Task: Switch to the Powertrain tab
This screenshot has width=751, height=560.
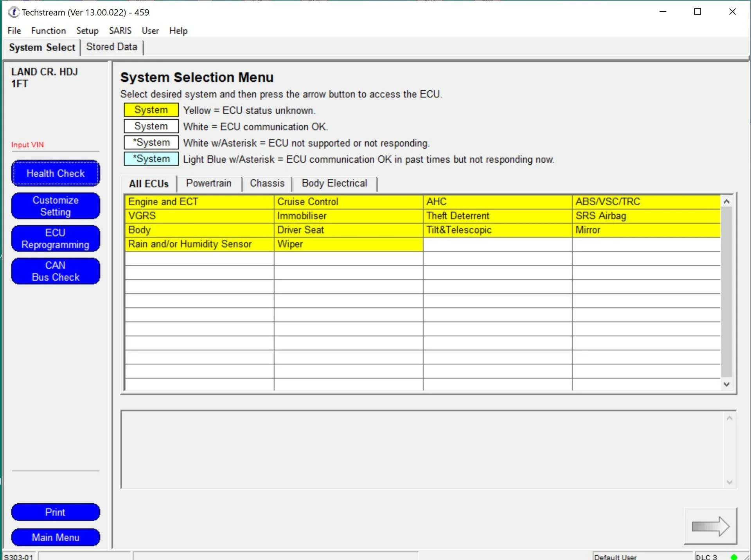Action: tap(208, 183)
